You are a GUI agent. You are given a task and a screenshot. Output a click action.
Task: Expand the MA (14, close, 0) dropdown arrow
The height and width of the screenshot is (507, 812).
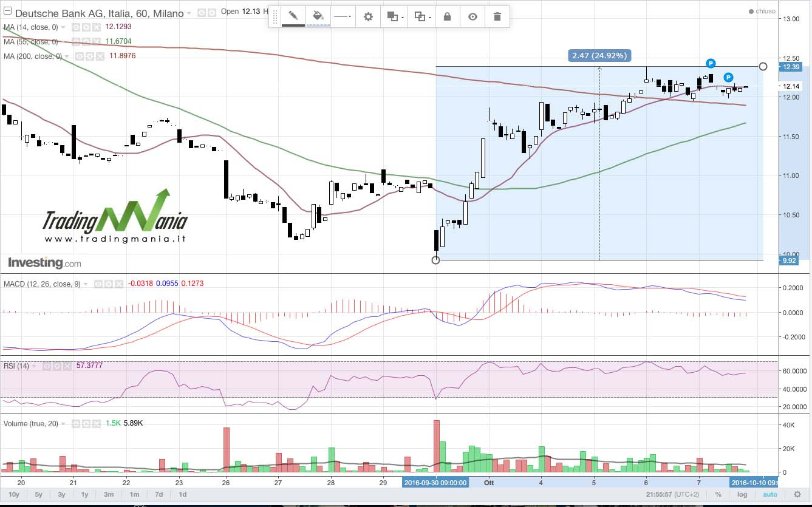(63, 27)
